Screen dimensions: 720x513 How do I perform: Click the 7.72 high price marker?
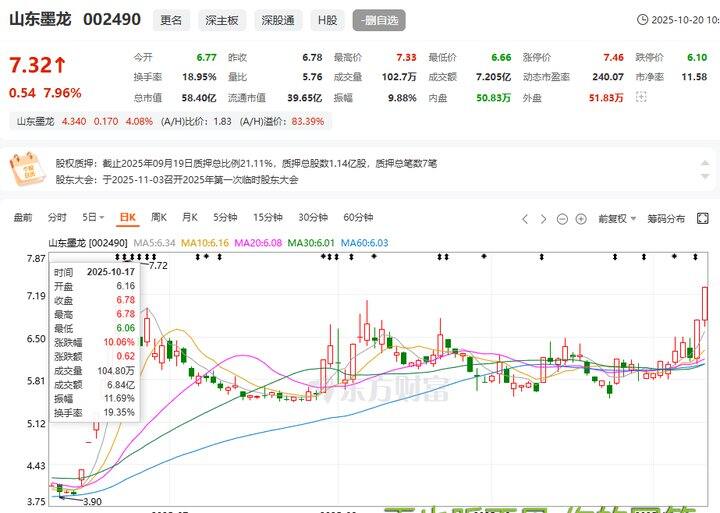pos(158,266)
